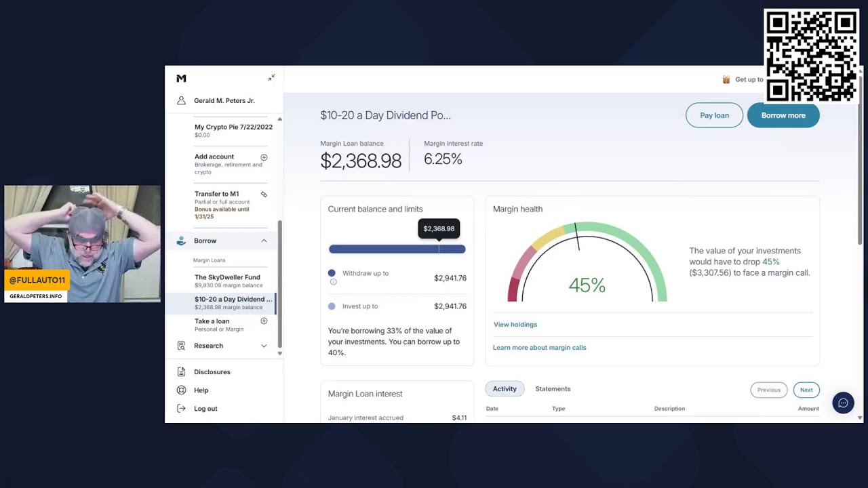
Task: Click the info icon under Withdraw up to
Action: coord(333,282)
